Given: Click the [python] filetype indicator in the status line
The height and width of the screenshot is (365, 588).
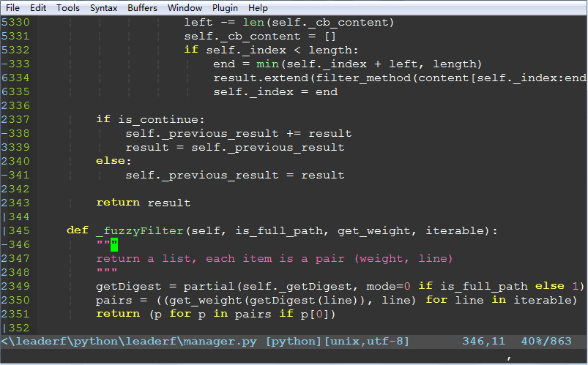Looking at the screenshot, I should [294, 342].
